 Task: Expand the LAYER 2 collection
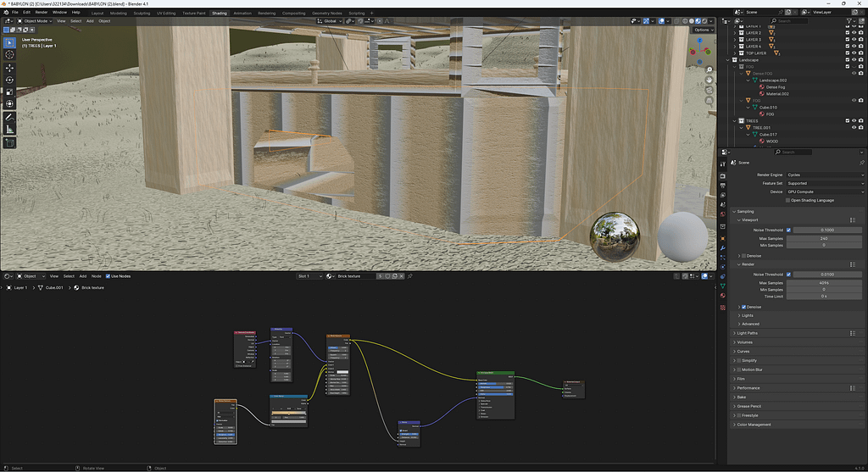[734, 33]
